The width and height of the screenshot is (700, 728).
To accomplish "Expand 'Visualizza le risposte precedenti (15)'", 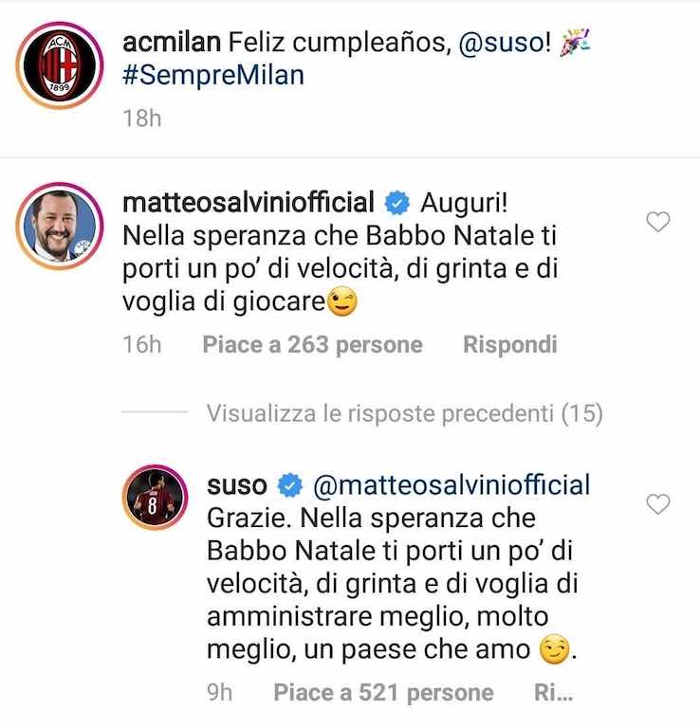I will pyautogui.click(x=404, y=413).
